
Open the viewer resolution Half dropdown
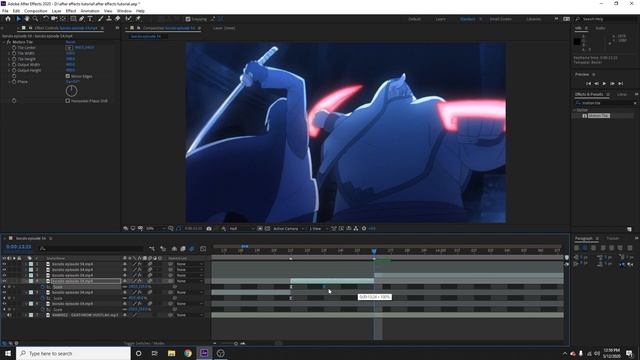242,229
